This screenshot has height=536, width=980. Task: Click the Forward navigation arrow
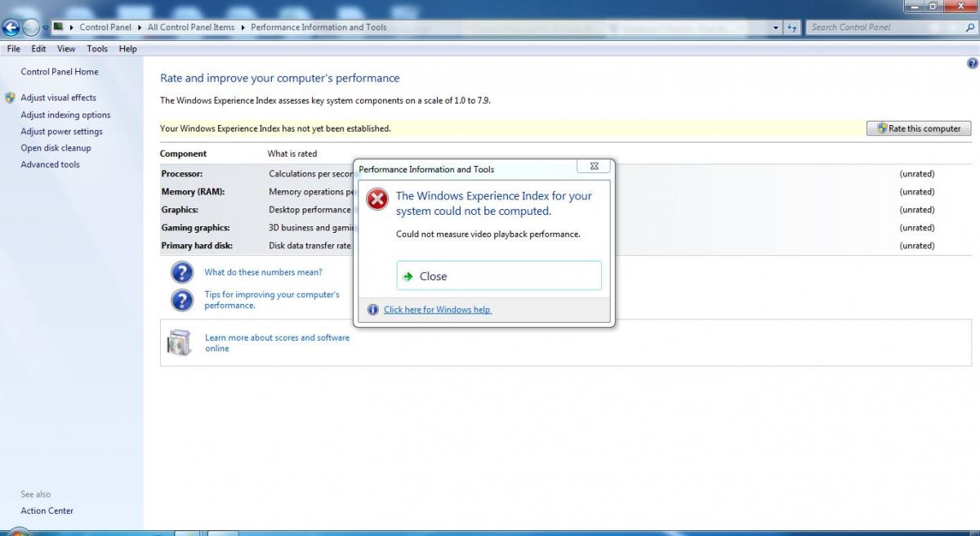click(31, 27)
